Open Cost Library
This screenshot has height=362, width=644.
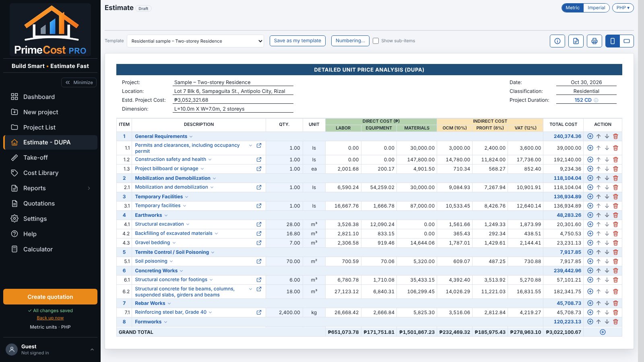tap(50, 173)
